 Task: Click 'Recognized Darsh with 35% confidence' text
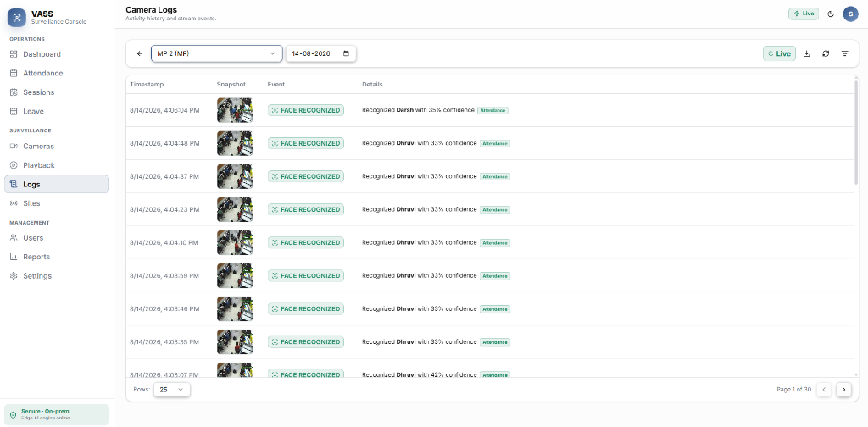point(418,110)
